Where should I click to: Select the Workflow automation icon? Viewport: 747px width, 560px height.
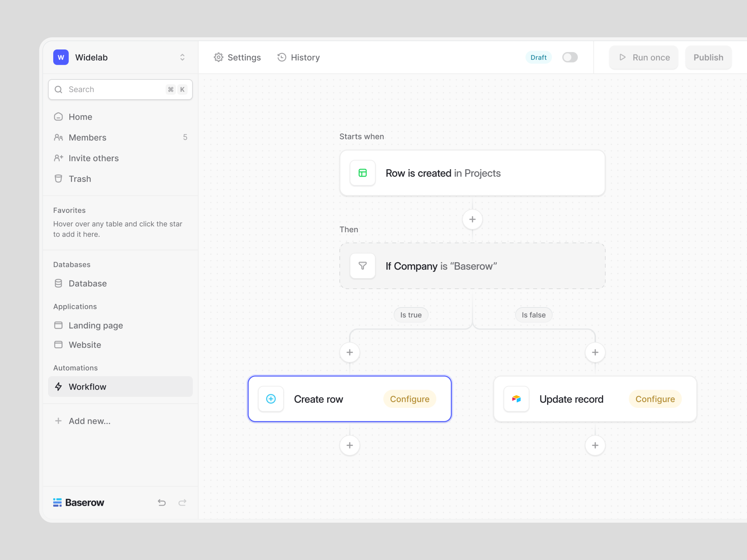tap(59, 387)
